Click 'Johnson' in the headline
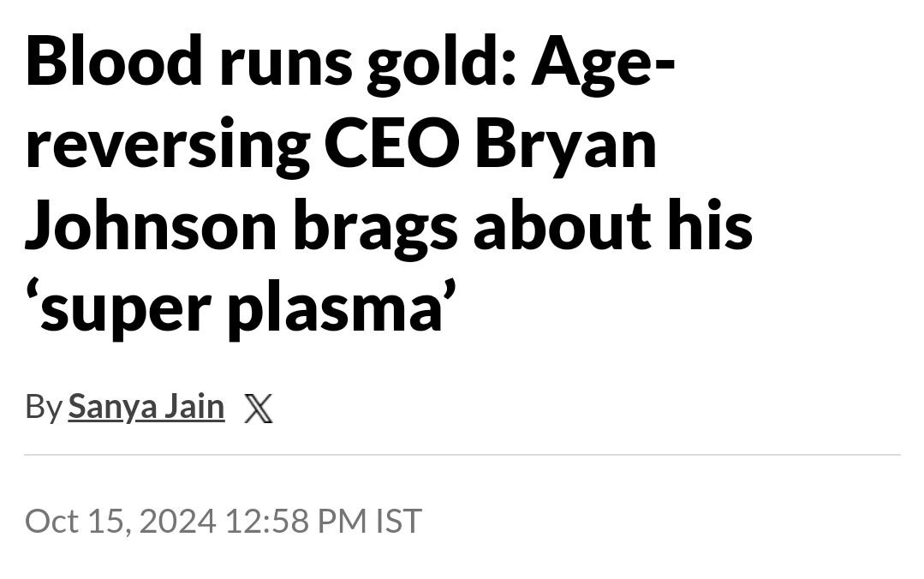This screenshot has width=924, height=579. [x=151, y=227]
